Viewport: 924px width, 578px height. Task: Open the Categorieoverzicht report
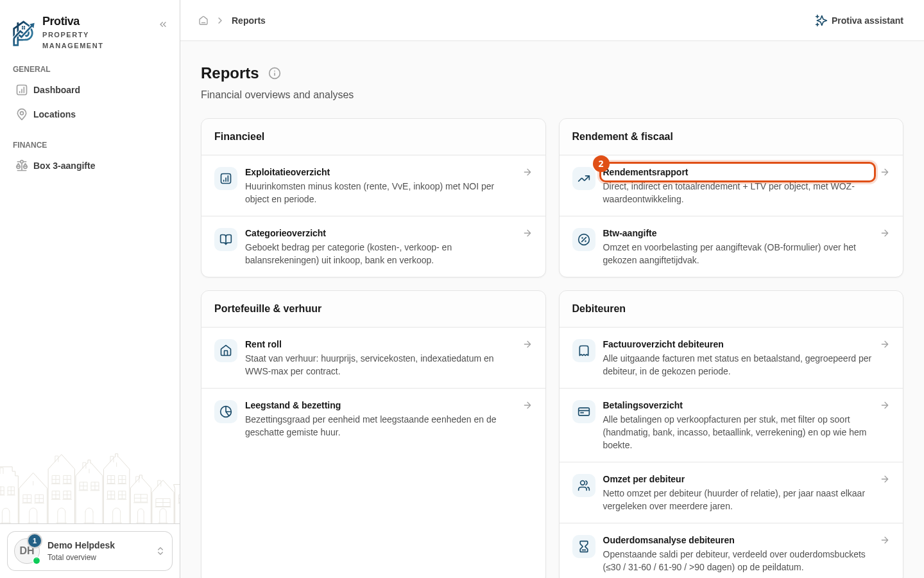click(x=373, y=247)
